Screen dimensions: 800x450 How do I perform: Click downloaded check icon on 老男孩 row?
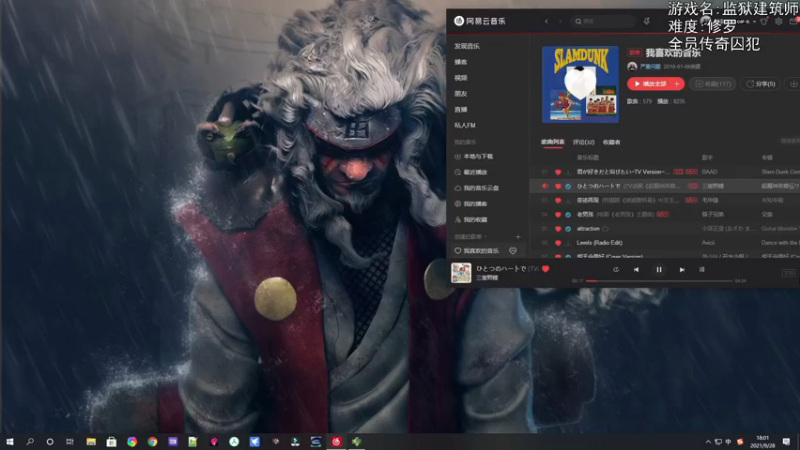click(x=568, y=215)
